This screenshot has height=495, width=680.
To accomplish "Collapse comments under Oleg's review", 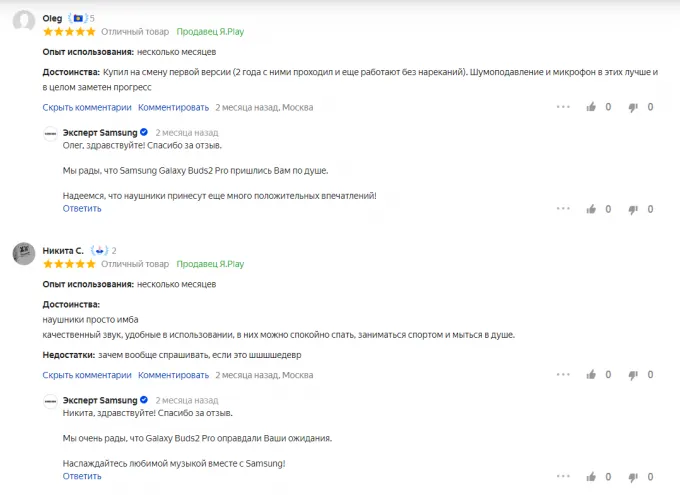I will (x=87, y=108).
